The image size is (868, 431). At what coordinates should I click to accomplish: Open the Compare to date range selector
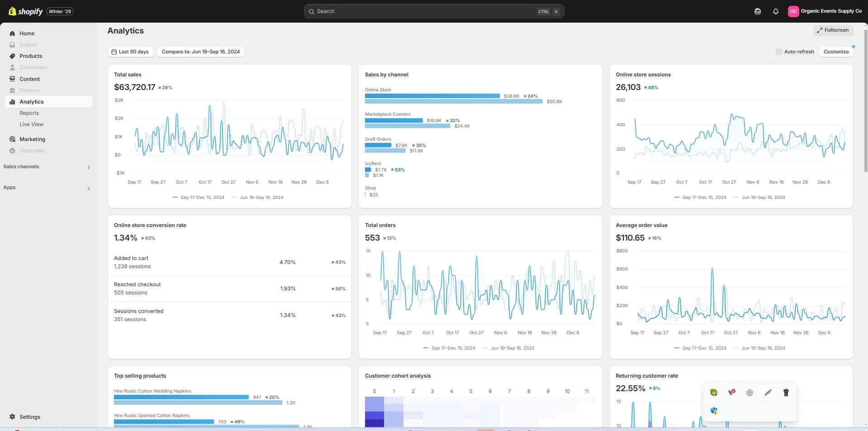click(200, 52)
